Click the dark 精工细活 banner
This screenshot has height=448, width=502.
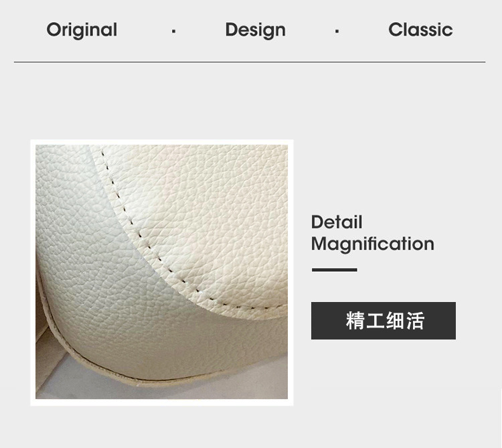(x=384, y=321)
